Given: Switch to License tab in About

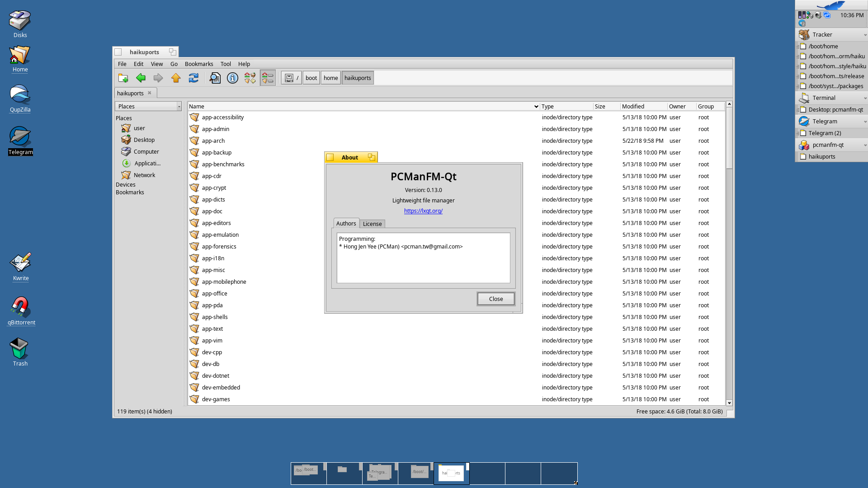Looking at the screenshot, I should point(372,224).
